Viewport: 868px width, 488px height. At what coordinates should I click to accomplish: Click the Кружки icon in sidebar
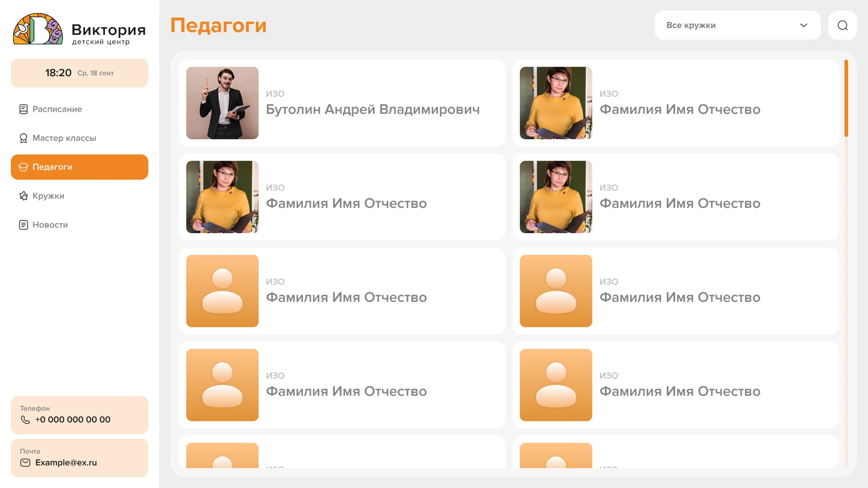[23, 196]
